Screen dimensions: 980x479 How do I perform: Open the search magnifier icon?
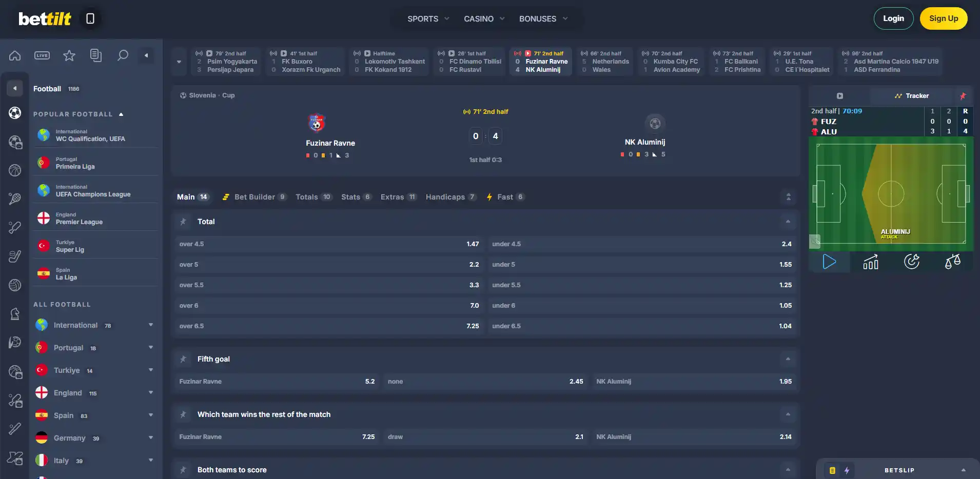(x=123, y=55)
